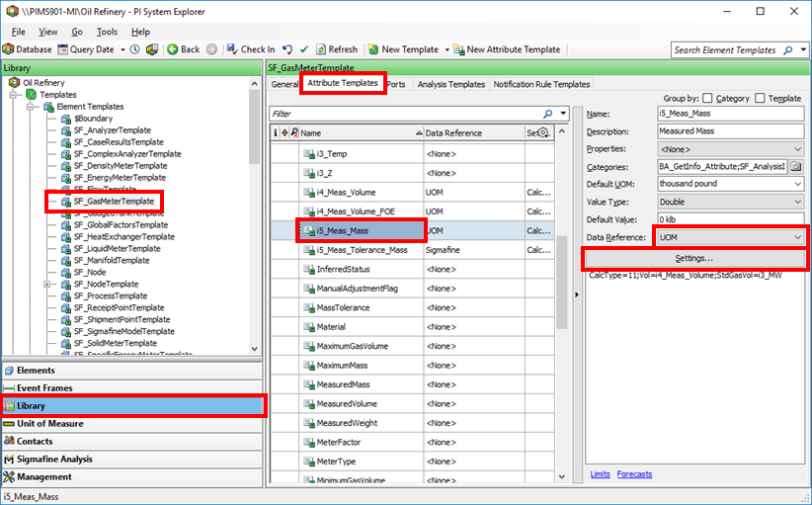
Task: Refresh the view using Refresh icon
Action: [321, 49]
